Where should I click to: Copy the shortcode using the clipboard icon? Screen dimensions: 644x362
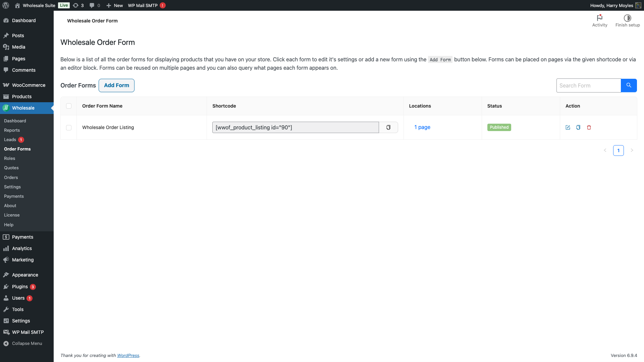pyautogui.click(x=388, y=127)
